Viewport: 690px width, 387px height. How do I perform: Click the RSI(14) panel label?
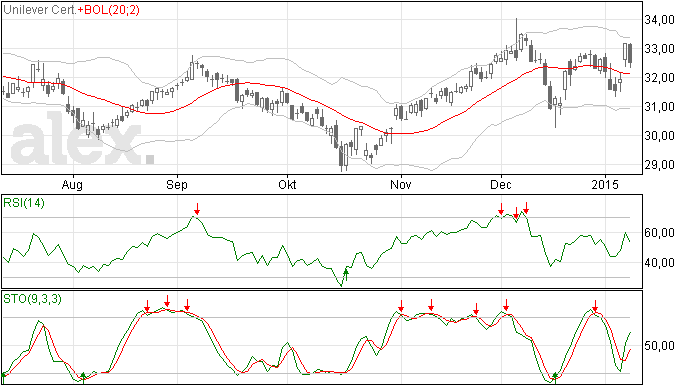point(24,203)
